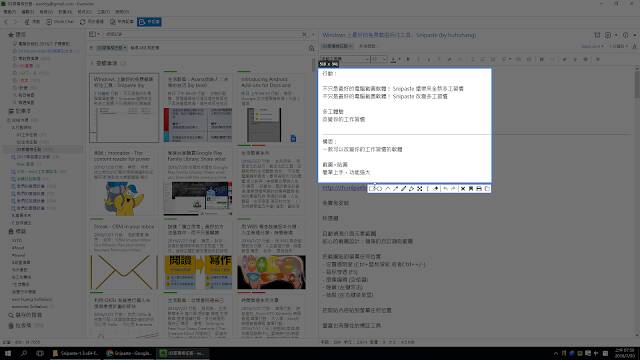
Task: Open the notebook selector dropdown above note list
Action: point(112,48)
